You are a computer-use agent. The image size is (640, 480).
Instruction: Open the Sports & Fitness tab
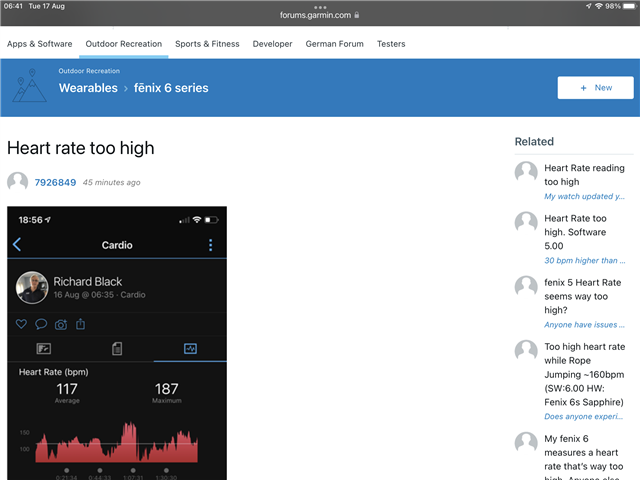(207, 44)
